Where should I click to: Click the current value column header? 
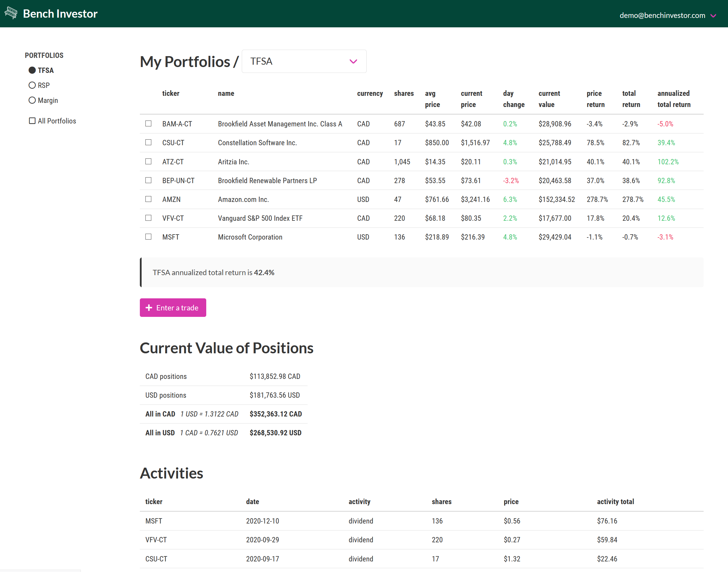pos(549,99)
